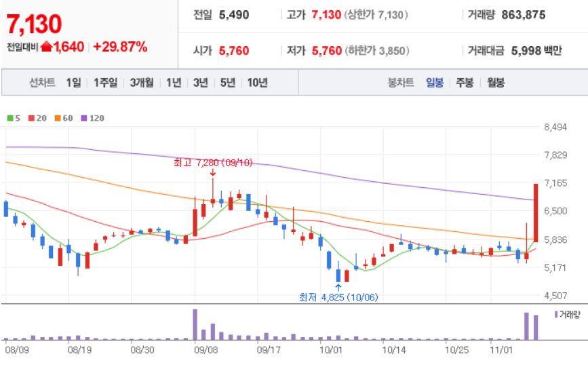Click the 최고 7,280 (09/10) annotation

pyautogui.click(x=213, y=163)
